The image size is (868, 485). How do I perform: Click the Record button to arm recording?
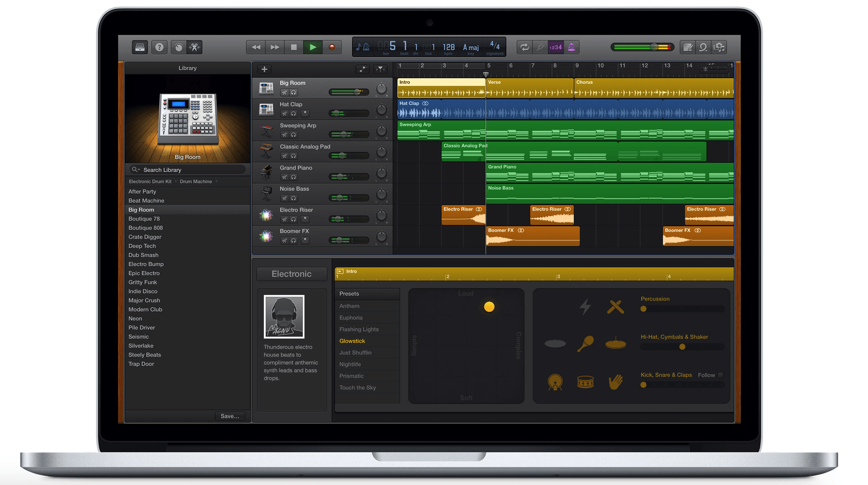pos(332,47)
